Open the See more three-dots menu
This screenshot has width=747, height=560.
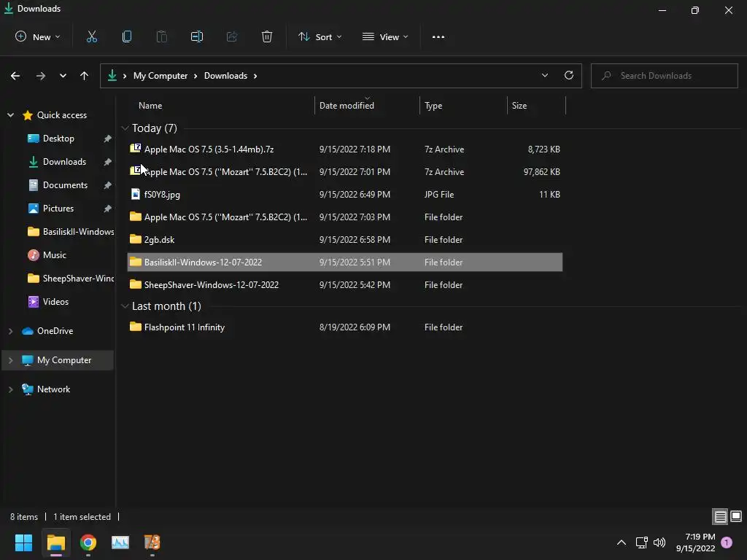click(438, 36)
